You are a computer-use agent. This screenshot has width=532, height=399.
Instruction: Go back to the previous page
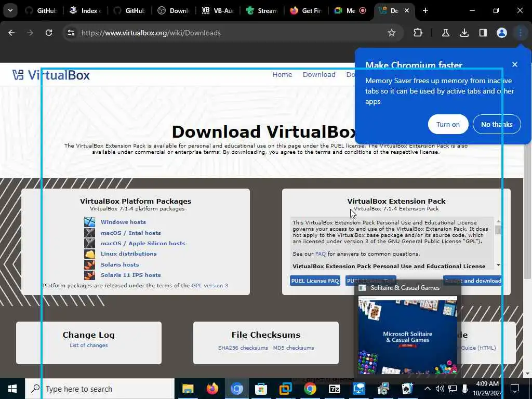pos(11,33)
